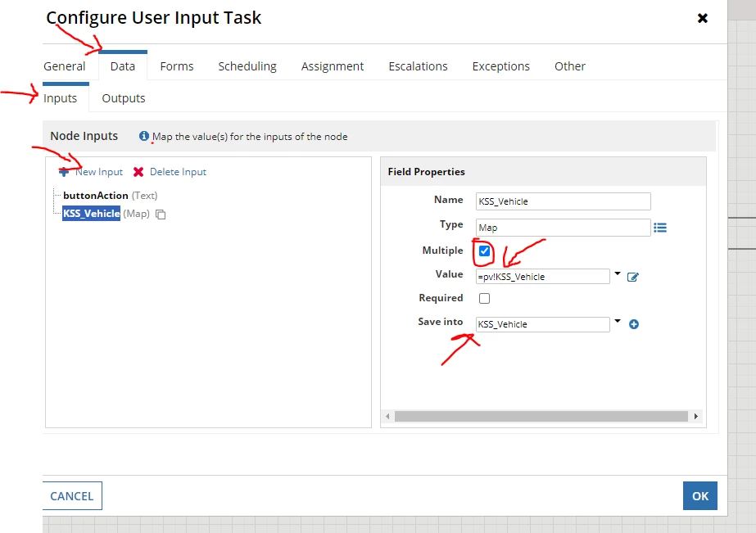The height and width of the screenshot is (533, 756).
Task: Click the Save into field
Action: tap(542, 324)
